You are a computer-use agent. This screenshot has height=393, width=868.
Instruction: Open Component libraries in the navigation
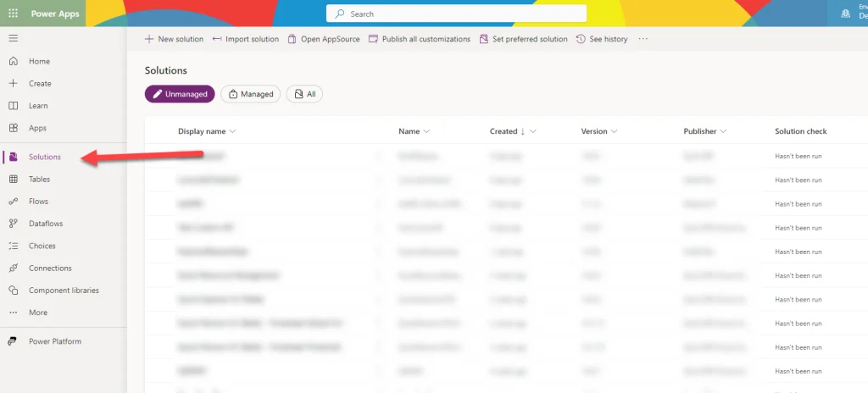[63, 290]
